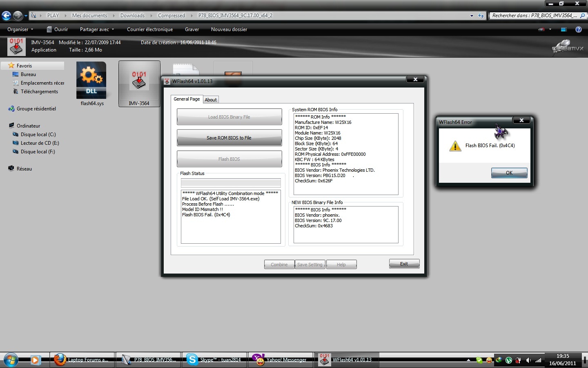Click the Load BIOS Binary File button
The height and width of the screenshot is (368, 588).
(229, 117)
